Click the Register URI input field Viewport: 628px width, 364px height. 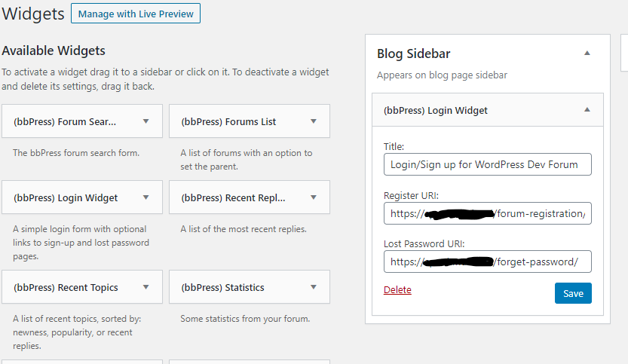click(488, 213)
